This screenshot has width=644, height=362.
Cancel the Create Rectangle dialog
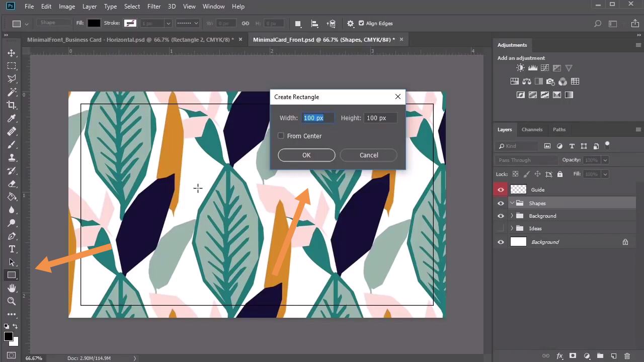pyautogui.click(x=369, y=155)
